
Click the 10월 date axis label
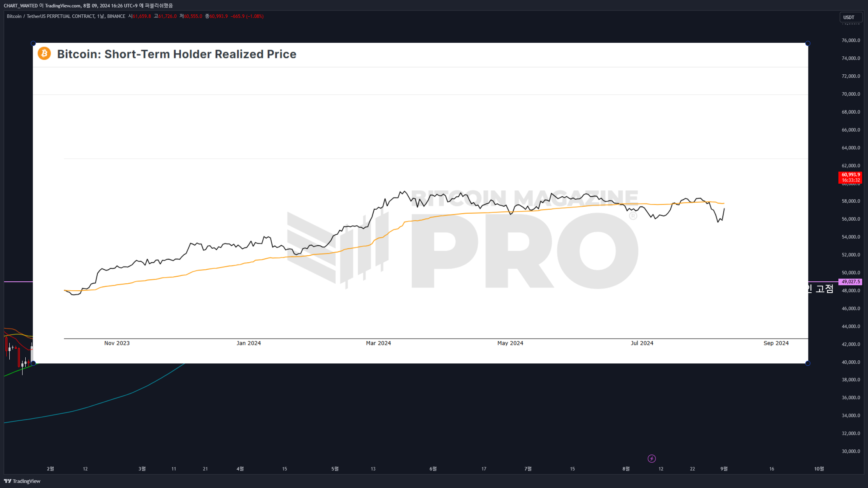coord(819,469)
